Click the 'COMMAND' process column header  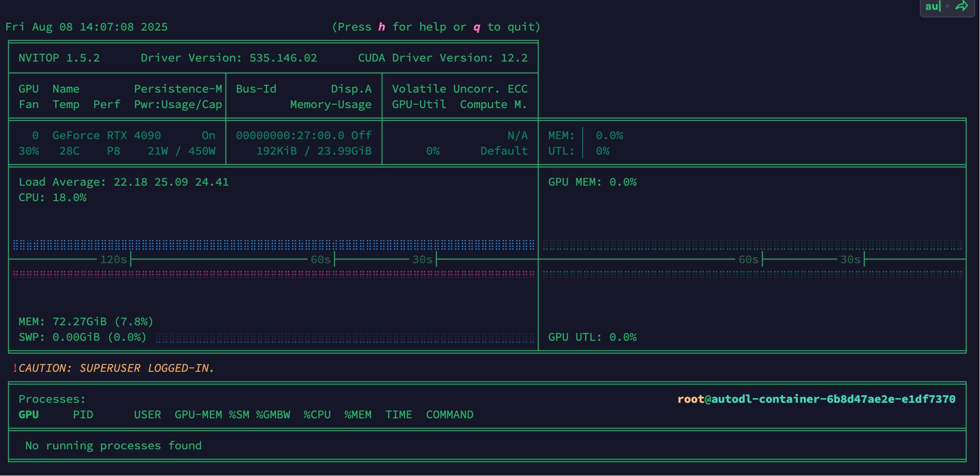(x=450, y=415)
